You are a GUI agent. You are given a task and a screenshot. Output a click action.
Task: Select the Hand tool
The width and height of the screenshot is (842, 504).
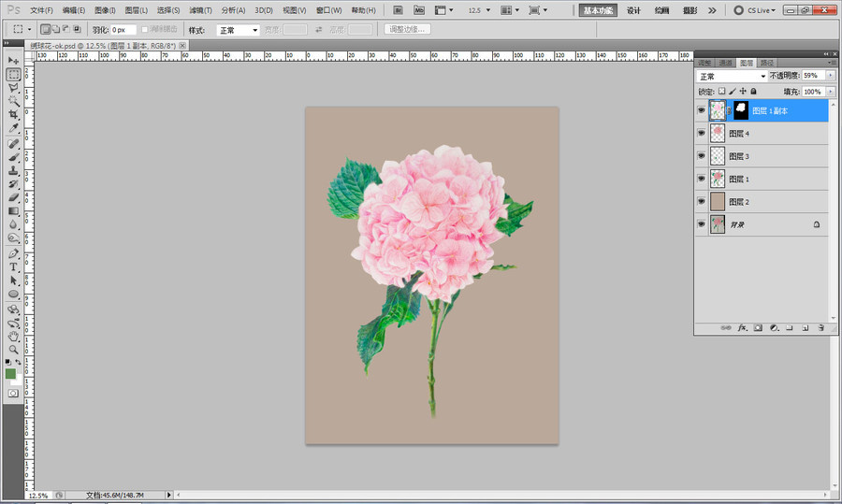click(13, 337)
